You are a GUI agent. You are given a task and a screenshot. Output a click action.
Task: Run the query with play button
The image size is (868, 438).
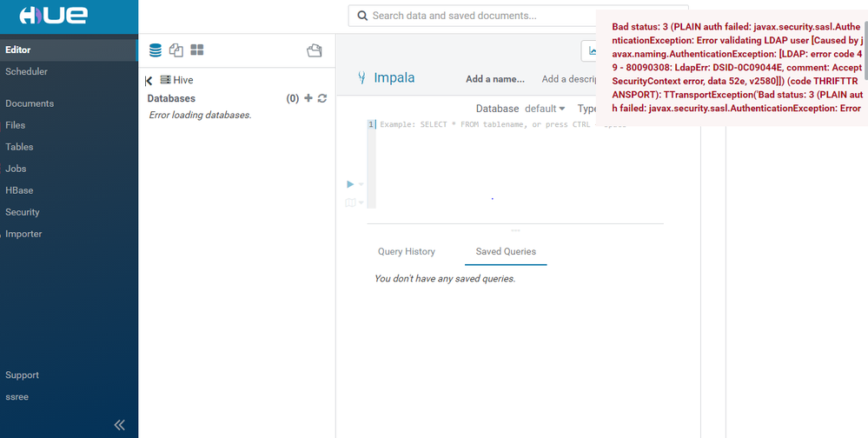click(x=350, y=184)
